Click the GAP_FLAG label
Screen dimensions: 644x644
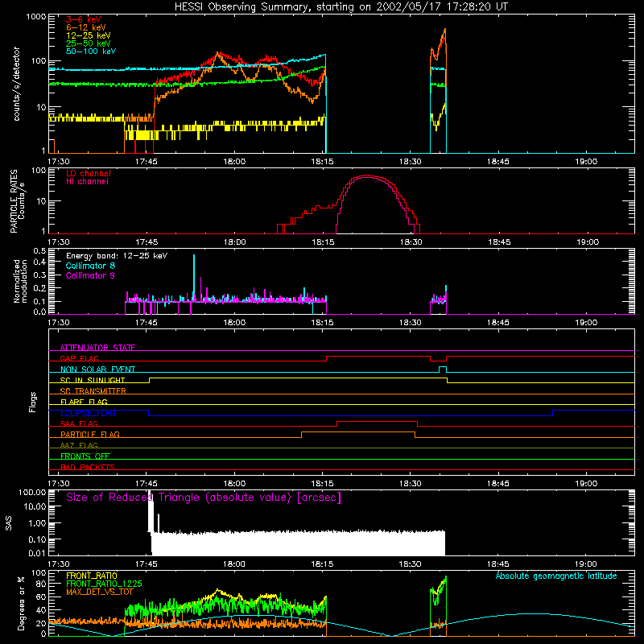[79, 358]
